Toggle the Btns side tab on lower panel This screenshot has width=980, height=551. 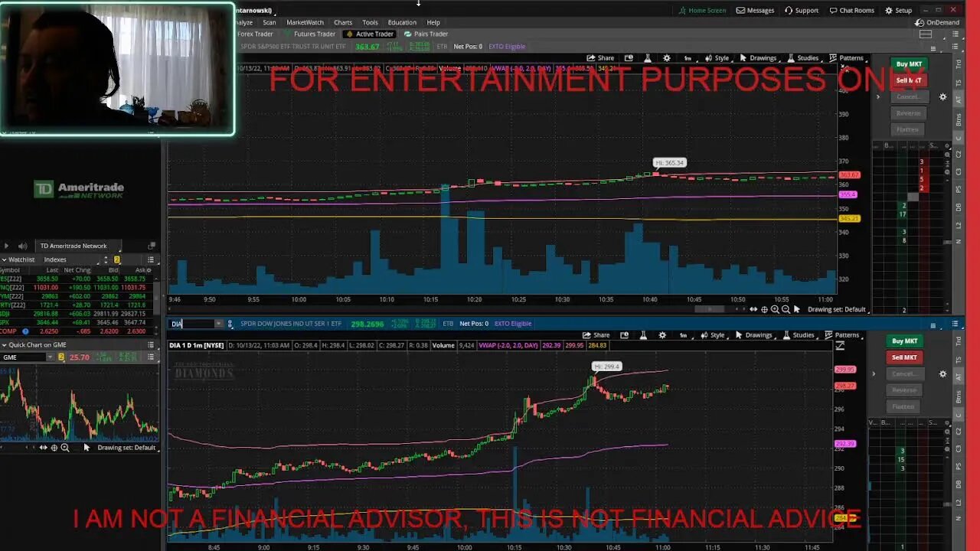click(x=958, y=396)
